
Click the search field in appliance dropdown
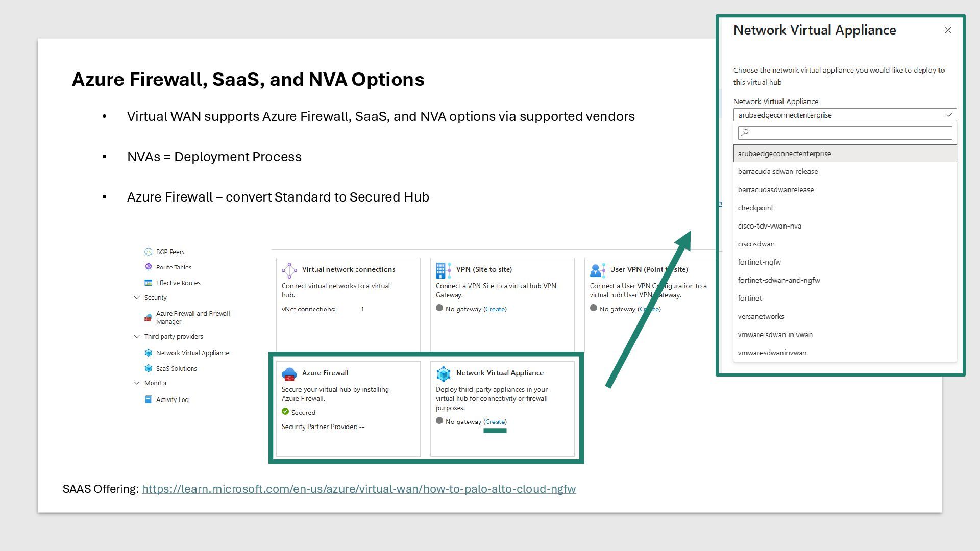pyautogui.click(x=845, y=133)
